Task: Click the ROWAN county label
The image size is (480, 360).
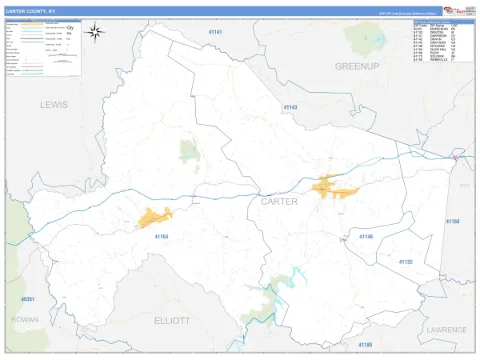Action: pyautogui.click(x=25, y=320)
